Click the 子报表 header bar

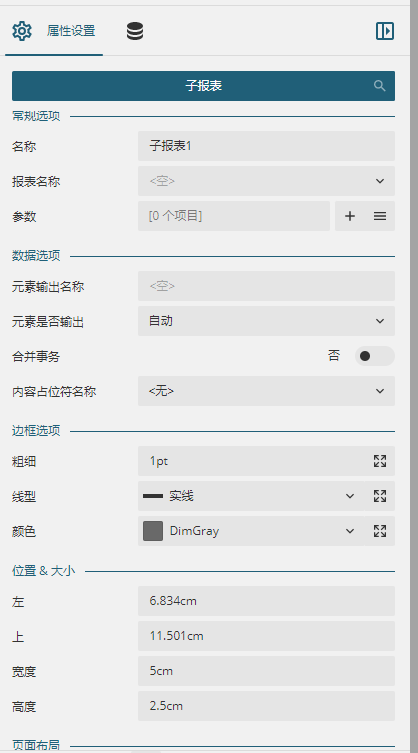tap(203, 86)
